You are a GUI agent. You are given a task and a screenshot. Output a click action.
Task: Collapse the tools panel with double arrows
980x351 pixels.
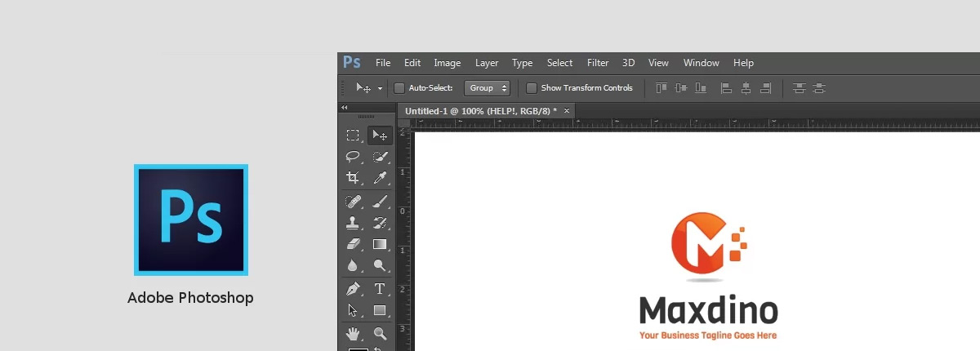pos(344,108)
